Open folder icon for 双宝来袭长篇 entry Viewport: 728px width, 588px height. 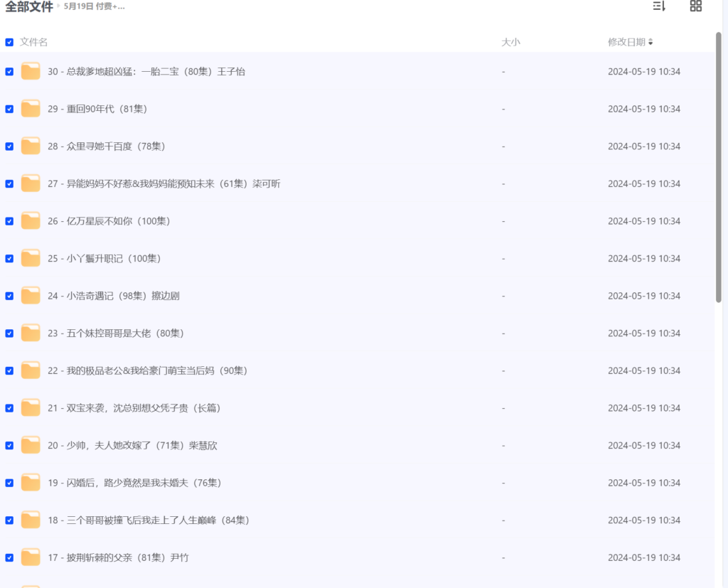30,408
